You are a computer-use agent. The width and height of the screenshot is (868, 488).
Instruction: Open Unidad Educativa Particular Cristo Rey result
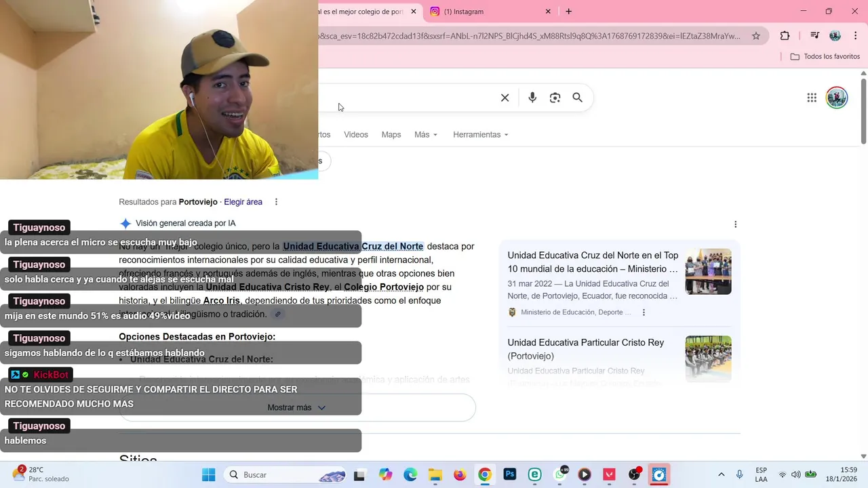point(586,349)
